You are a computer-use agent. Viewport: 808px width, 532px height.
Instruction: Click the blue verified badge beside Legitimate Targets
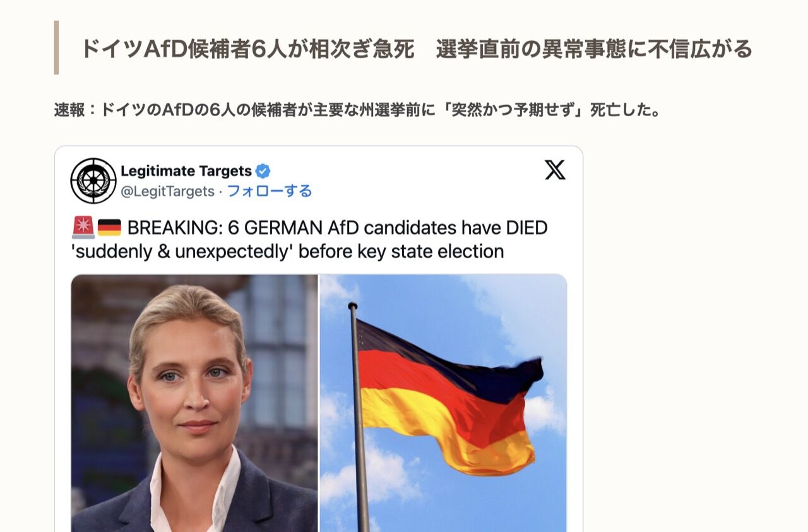click(263, 171)
